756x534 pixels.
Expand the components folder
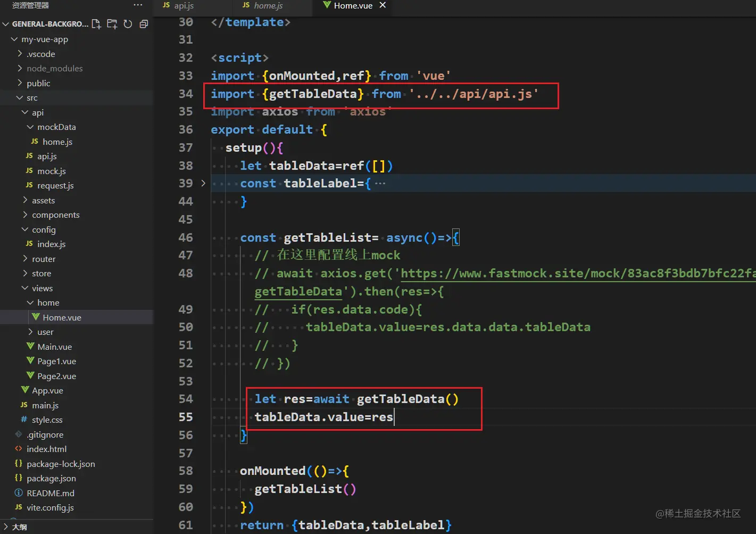pyautogui.click(x=25, y=215)
